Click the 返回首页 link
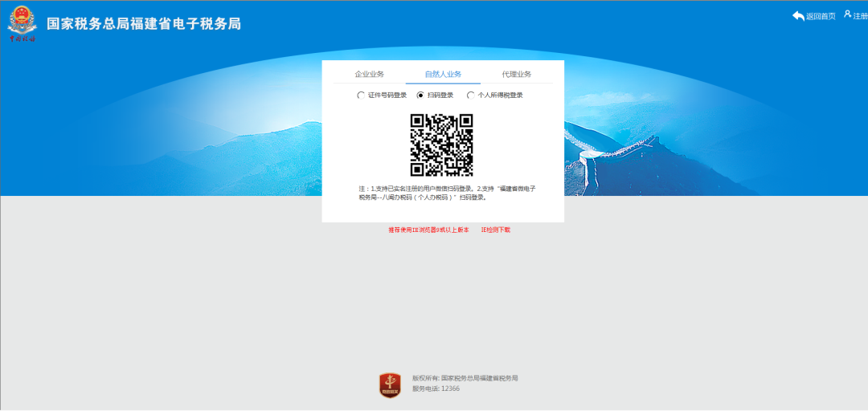The height and width of the screenshot is (411, 868). (821, 17)
